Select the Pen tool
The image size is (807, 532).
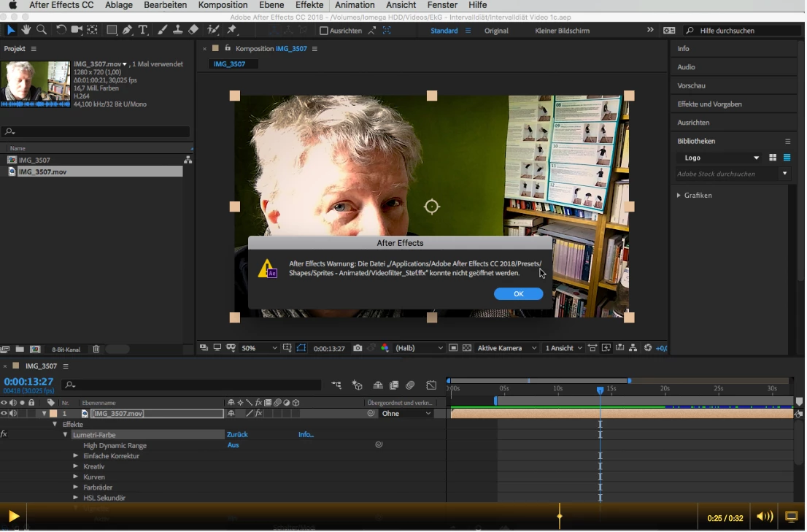(x=127, y=30)
